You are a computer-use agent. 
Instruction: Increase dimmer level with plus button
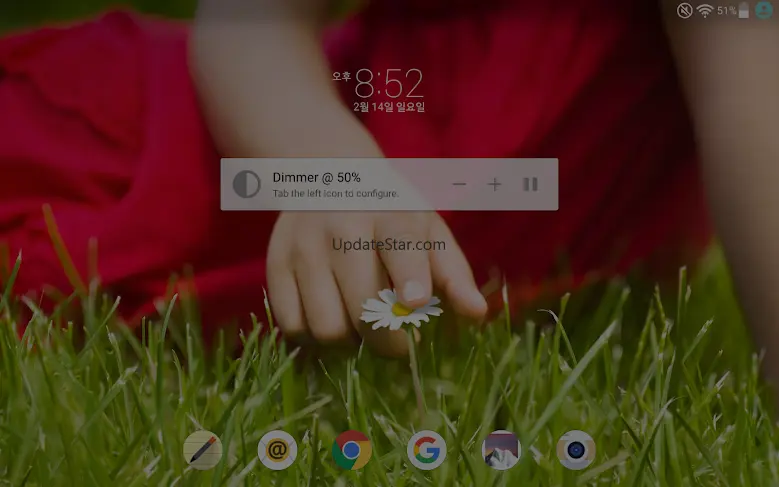coord(494,184)
